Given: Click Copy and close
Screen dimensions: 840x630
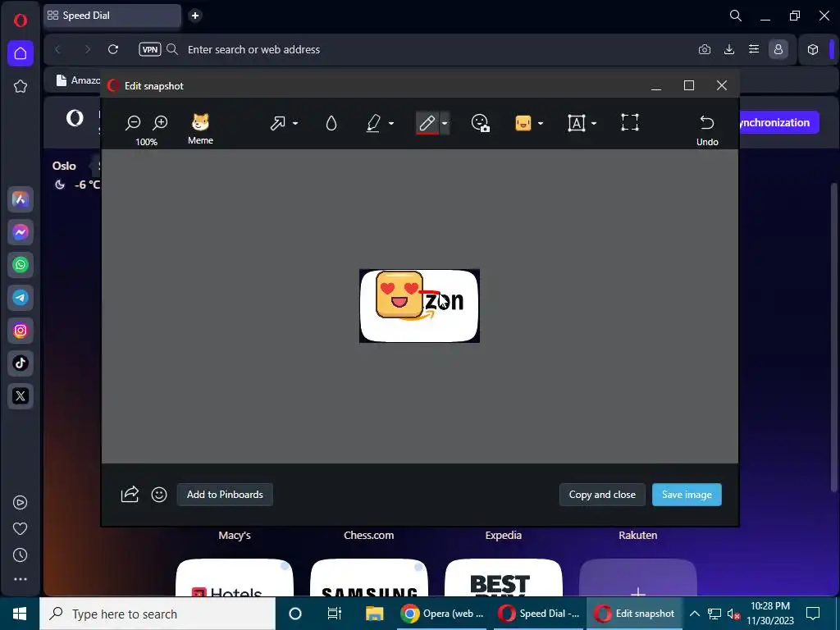Looking at the screenshot, I should [x=602, y=495].
